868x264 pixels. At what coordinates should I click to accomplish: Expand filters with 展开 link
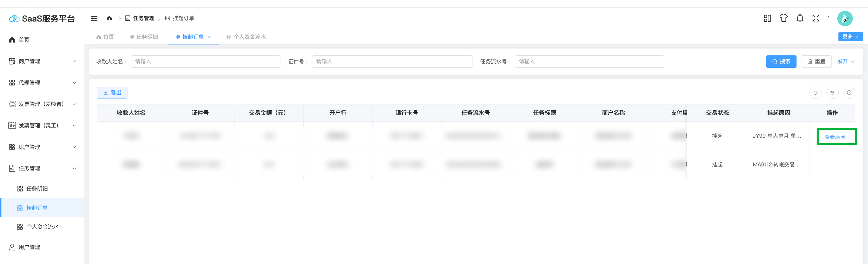[845, 61]
